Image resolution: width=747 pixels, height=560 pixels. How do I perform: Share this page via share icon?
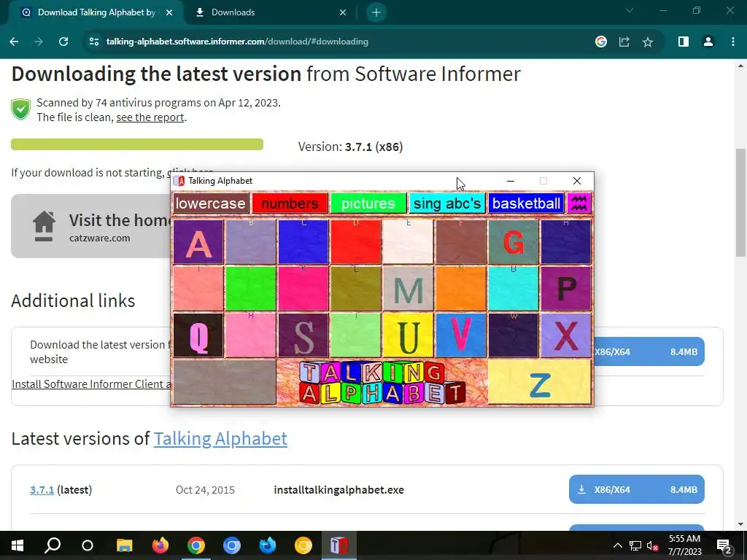coord(624,42)
